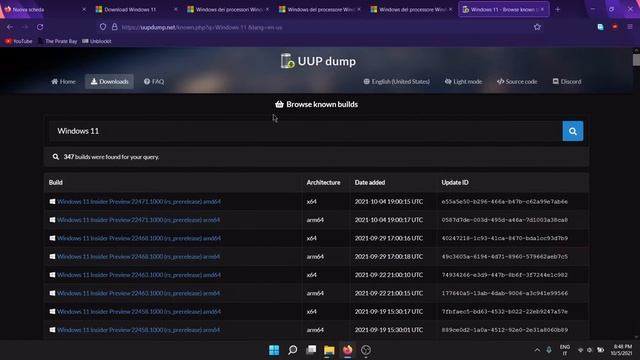The image size is (640, 360).
Task: Click the red extension icon in the toolbar
Action: 615,27
